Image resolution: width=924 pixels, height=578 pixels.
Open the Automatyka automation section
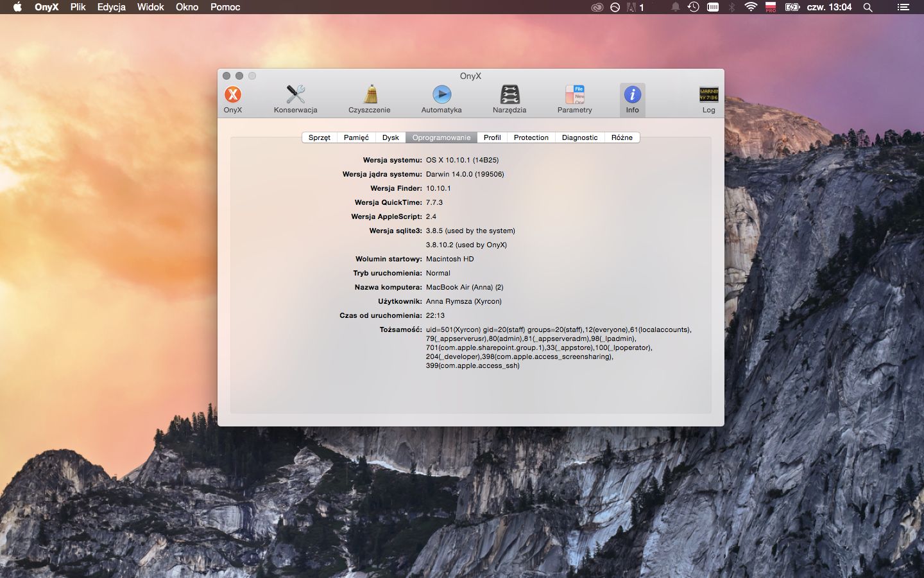[441, 99]
